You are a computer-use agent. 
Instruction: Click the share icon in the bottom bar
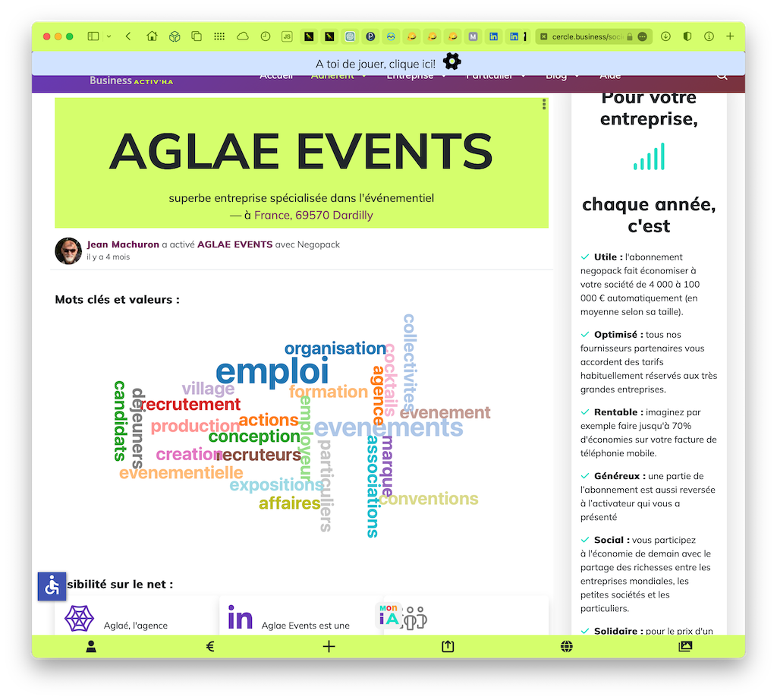click(x=448, y=646)
